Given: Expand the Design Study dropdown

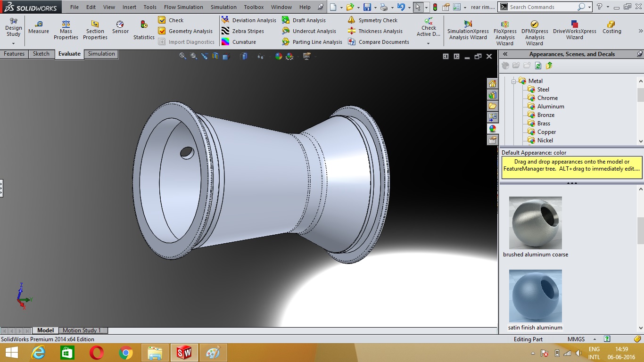Looking at the screenshot, I should click(13, 43).
